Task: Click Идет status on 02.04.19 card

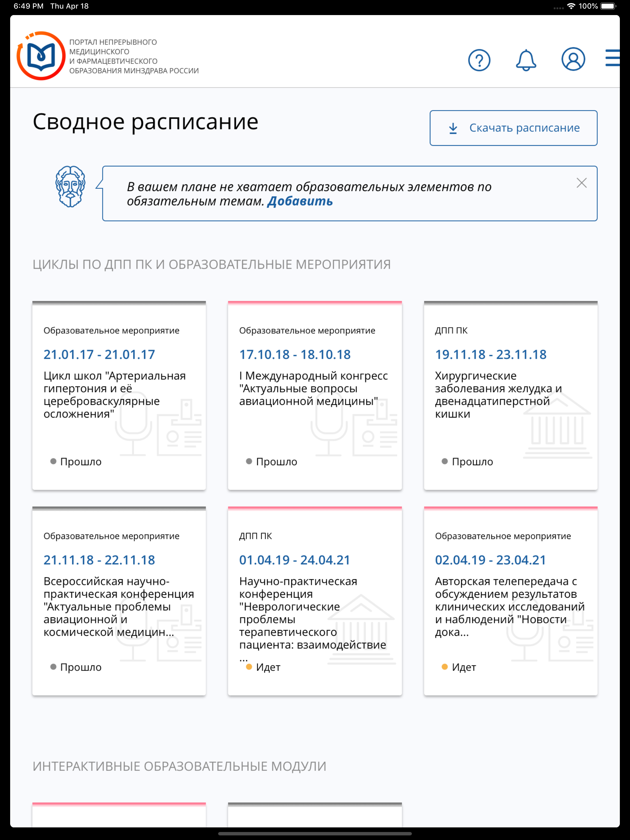Action: point(459,667)
